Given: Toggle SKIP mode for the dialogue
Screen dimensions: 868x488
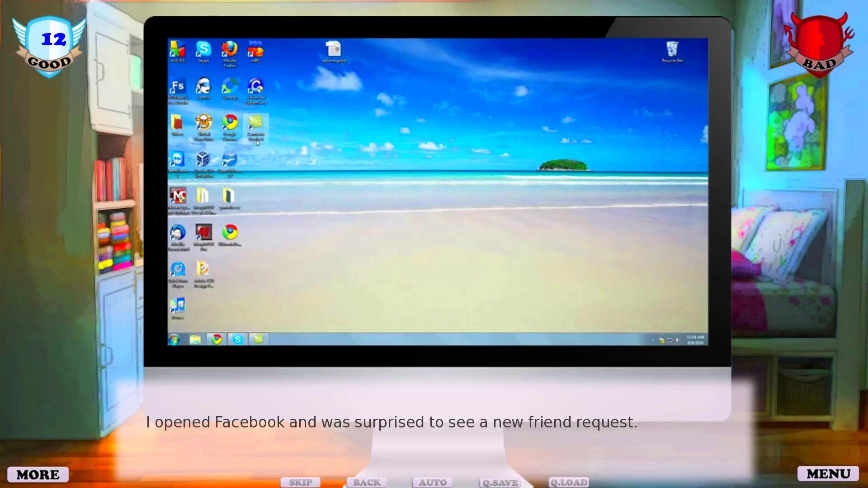Looking at the screenshot, I should (300, 483).
